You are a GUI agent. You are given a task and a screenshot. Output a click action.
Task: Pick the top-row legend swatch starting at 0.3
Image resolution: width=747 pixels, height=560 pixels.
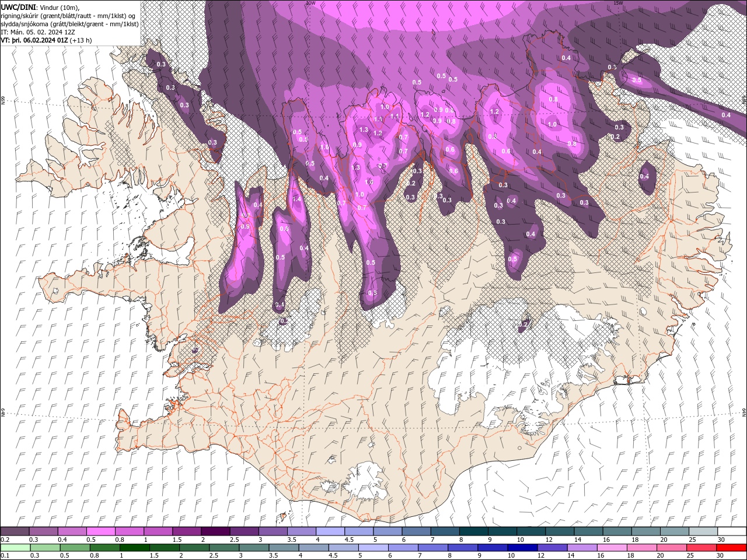tap(43, 531)
